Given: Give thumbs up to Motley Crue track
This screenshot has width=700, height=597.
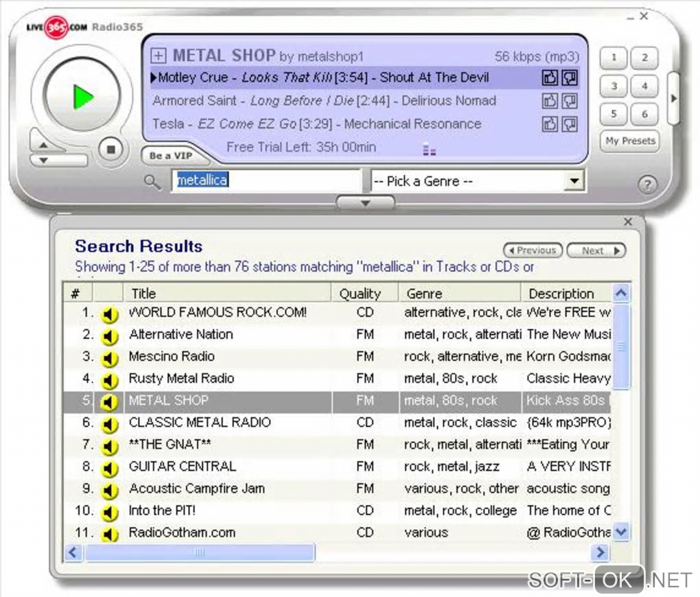Looking at the screenshot, I should coord(550,78).
